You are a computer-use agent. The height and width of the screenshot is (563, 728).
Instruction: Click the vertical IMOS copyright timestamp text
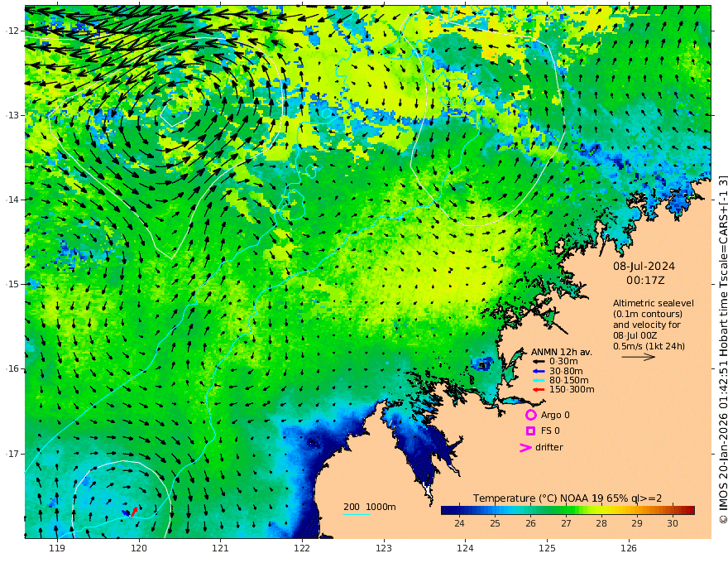(722, 349)
